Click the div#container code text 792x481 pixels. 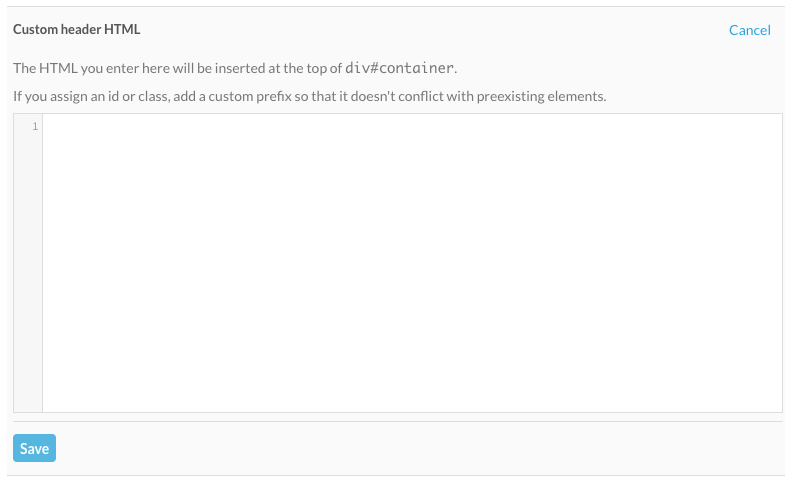point(400,68)
